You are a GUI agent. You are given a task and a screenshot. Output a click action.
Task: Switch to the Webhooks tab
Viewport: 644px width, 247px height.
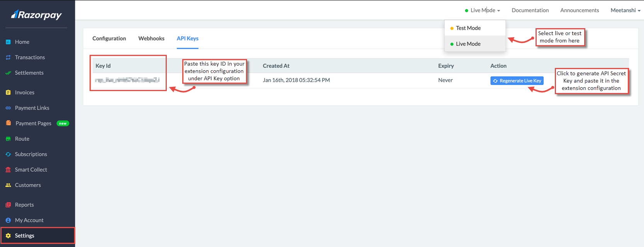tap(151, 38)
